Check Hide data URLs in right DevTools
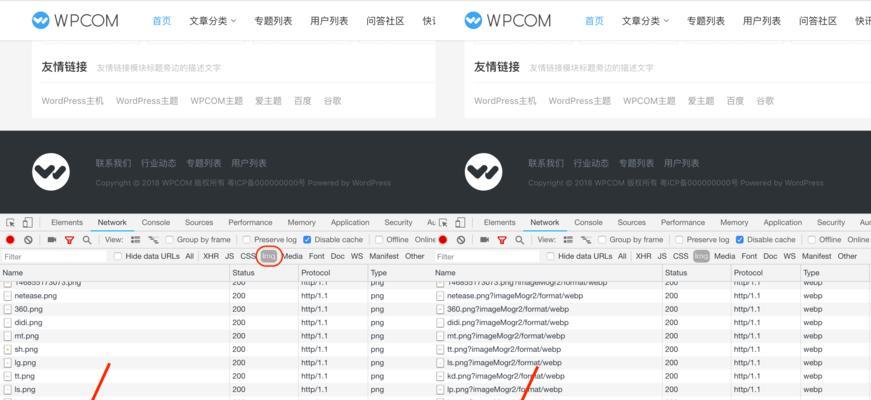 (x=550, y=256)
